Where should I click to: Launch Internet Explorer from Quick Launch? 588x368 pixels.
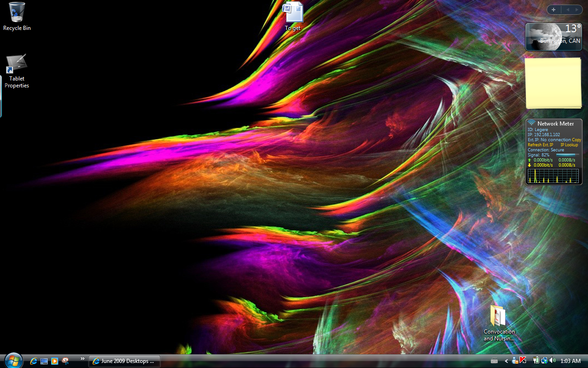click(x=34, y=361)
